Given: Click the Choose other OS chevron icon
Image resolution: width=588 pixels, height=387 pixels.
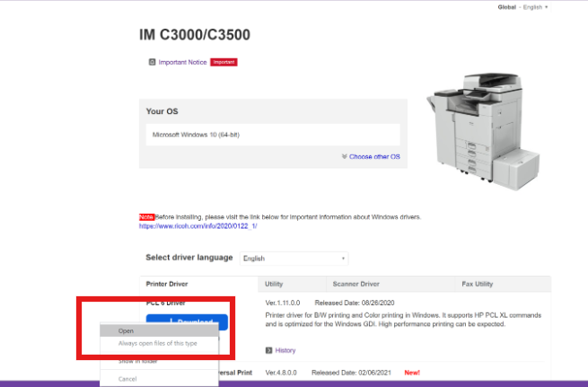Looking at the screenshot, I should (x=344, y=156).
